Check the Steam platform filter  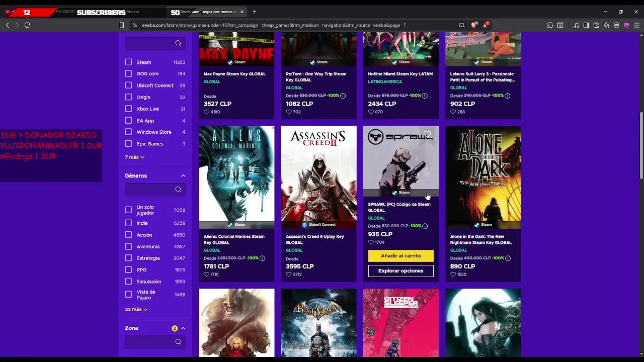pyautogui.click(x=128, y=62)
